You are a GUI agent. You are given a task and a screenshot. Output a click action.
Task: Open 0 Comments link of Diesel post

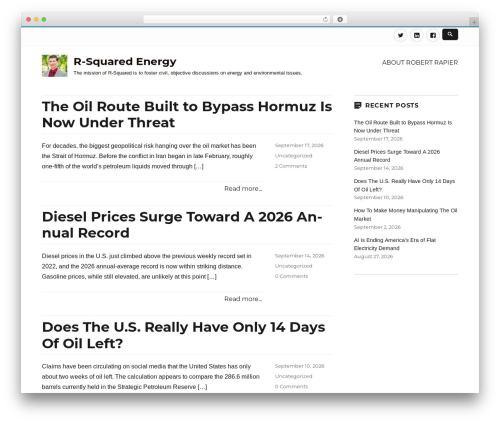pos(291,276)
